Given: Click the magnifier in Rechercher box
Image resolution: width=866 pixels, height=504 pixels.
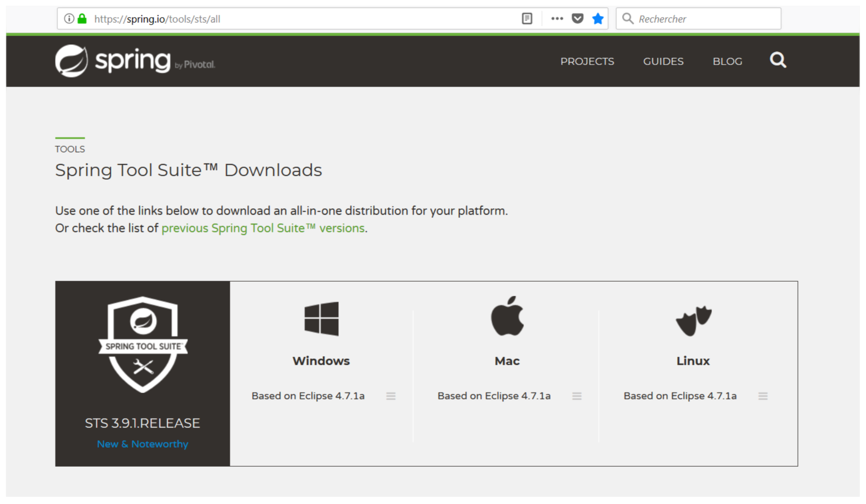Looking at the screenshot, I should point(628,19).
